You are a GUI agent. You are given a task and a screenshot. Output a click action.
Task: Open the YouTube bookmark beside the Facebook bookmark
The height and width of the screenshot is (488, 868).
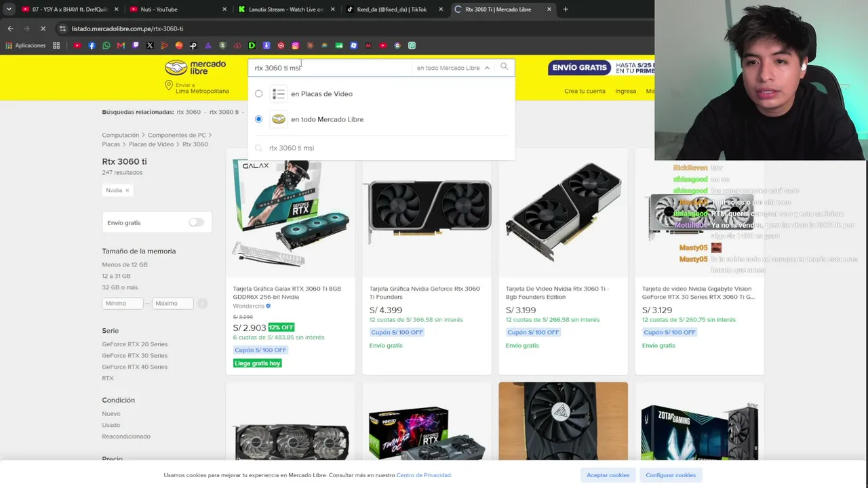point(77,45)
